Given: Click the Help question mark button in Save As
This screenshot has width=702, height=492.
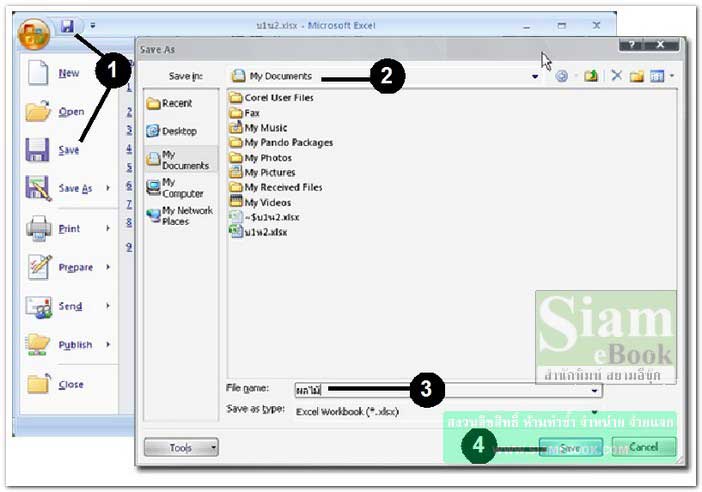Looking at the screenshot, I should [632, 45].
